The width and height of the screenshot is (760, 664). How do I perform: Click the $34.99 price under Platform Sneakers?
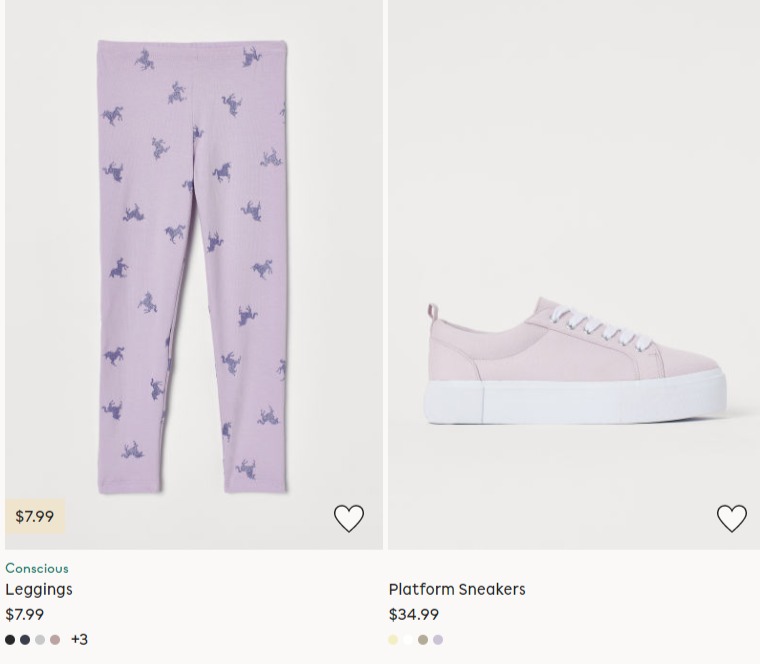point(414,615)
